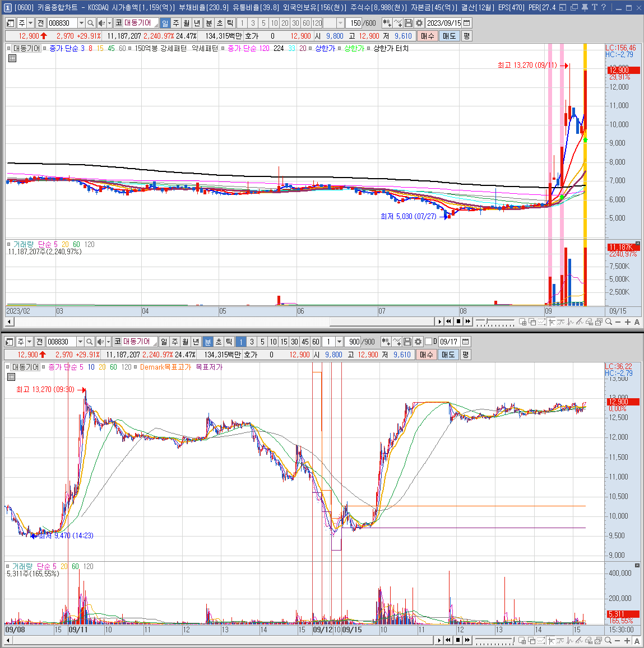644x648 pixels.
Task: Select the minute 분 period in the bottom chart
Action: (x=207, y=342)
